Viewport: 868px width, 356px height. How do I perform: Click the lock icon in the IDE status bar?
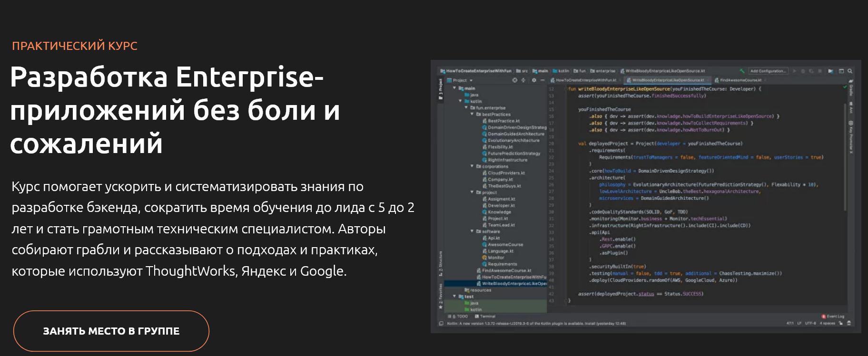click(841, 323)
